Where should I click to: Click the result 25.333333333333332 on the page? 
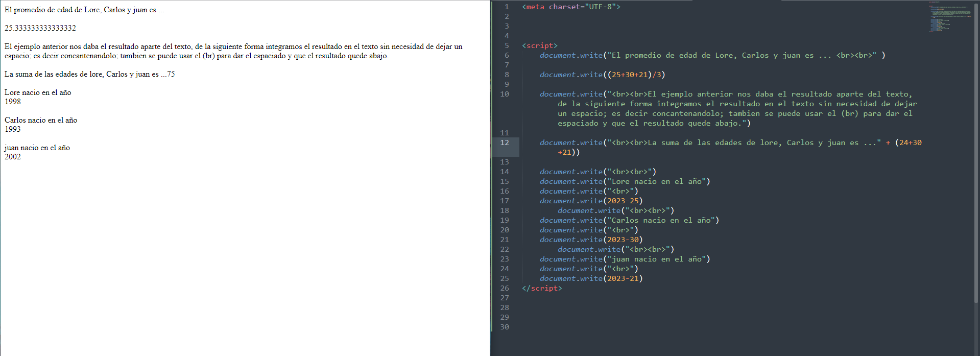coord(40,28)
